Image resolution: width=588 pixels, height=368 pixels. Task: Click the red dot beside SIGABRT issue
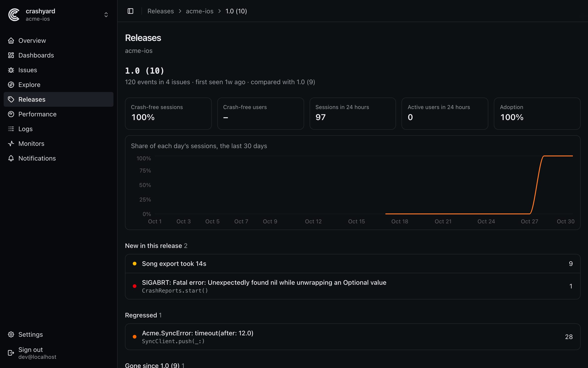tap(135, 286)
